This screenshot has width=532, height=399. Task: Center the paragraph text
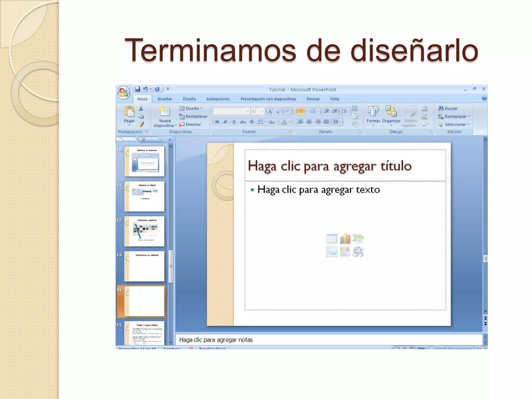click(309, 122)
